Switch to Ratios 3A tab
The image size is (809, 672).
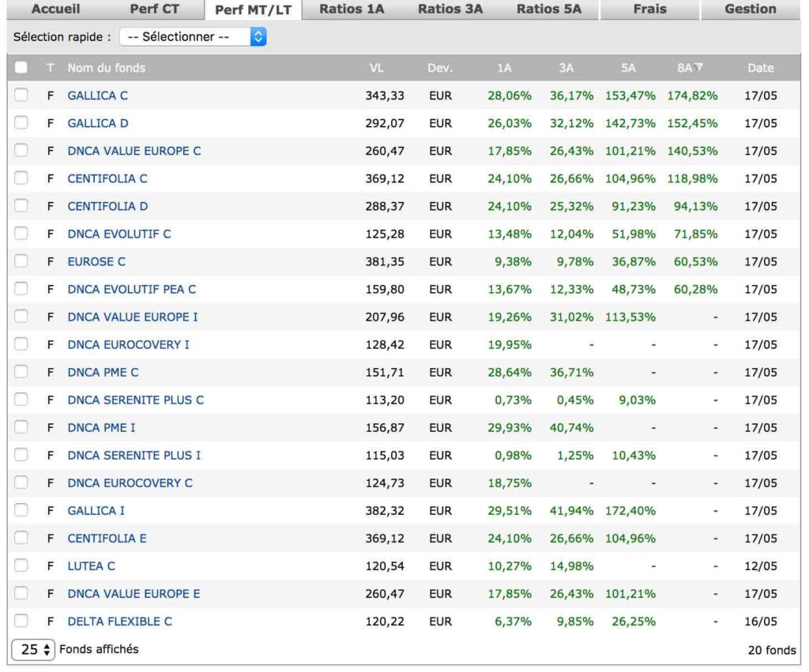(x=450, y=9)
